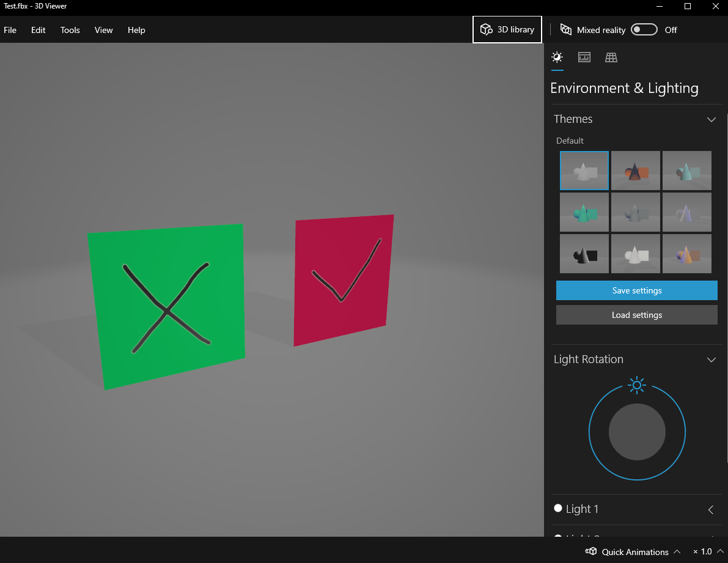Click the Quick Animations cube icon
This screenshot has height=563, width=728.
(x=590, y=551)
